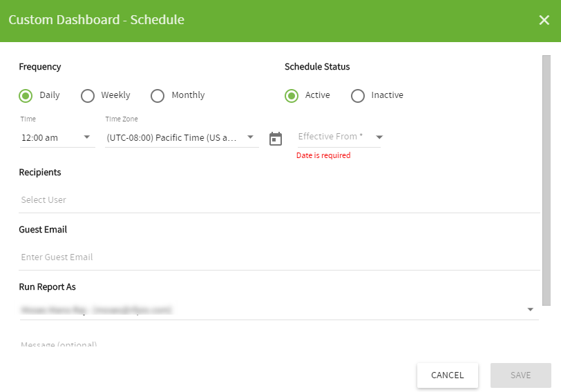
Task: Choose the Monthly frequency radio button
Action: (x=158, y=95)
